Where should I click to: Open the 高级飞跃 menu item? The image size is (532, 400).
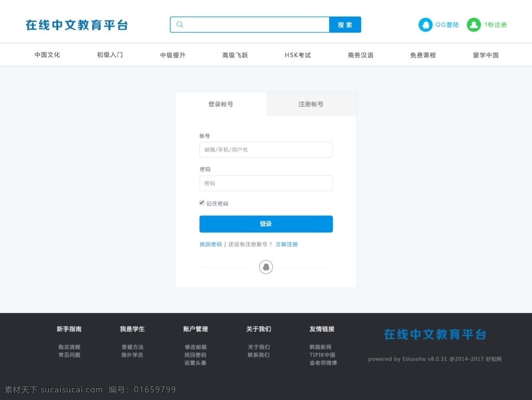[235, 55]
